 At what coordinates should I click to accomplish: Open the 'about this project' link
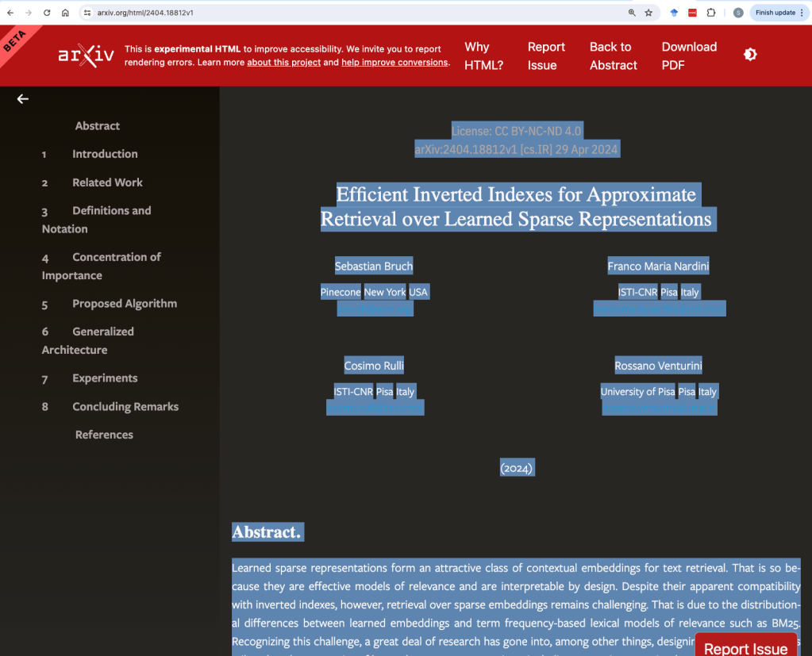(x=283, y=63)
